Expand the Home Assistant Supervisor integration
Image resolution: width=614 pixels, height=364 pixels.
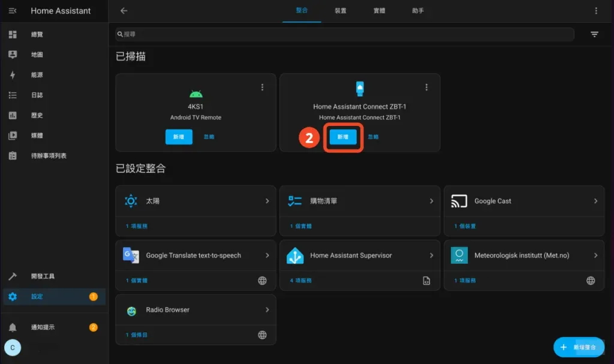tap(433, 255)
